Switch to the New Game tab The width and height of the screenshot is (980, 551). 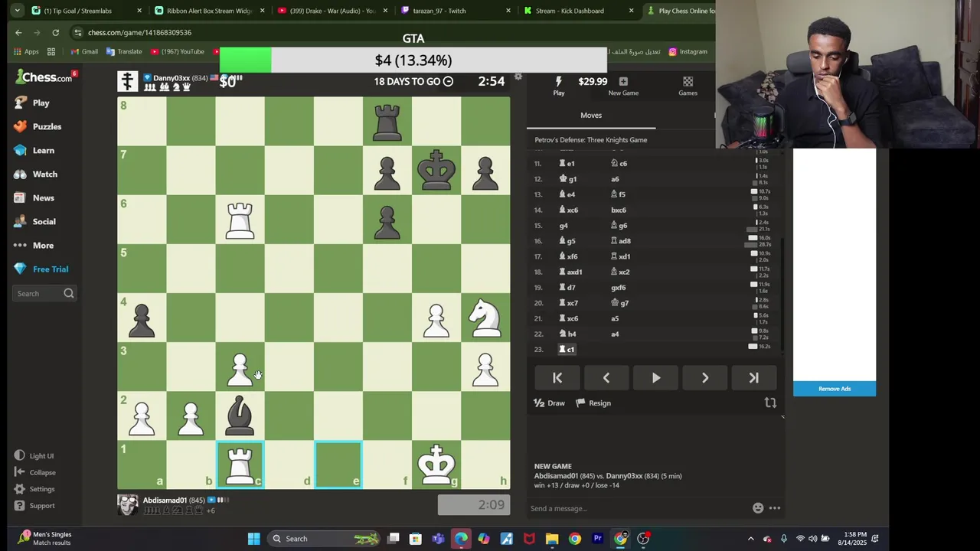pyautogui.click(x=623, y=86)
